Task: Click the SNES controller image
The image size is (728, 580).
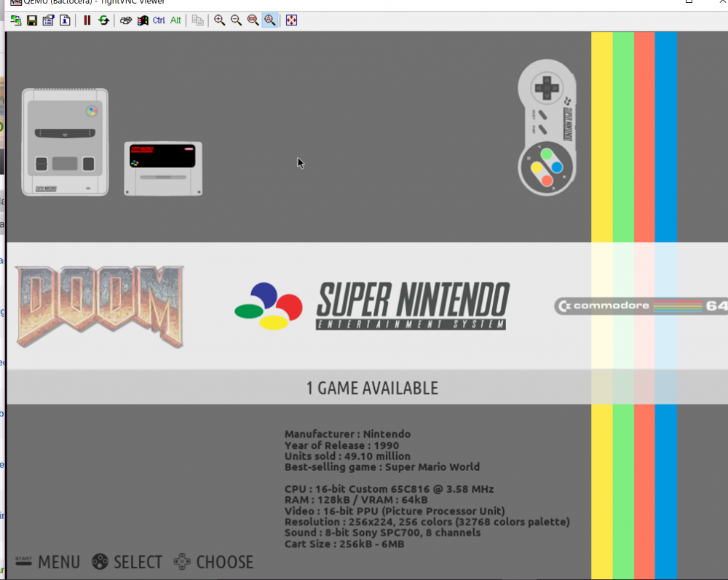Action: coord(547,127)
